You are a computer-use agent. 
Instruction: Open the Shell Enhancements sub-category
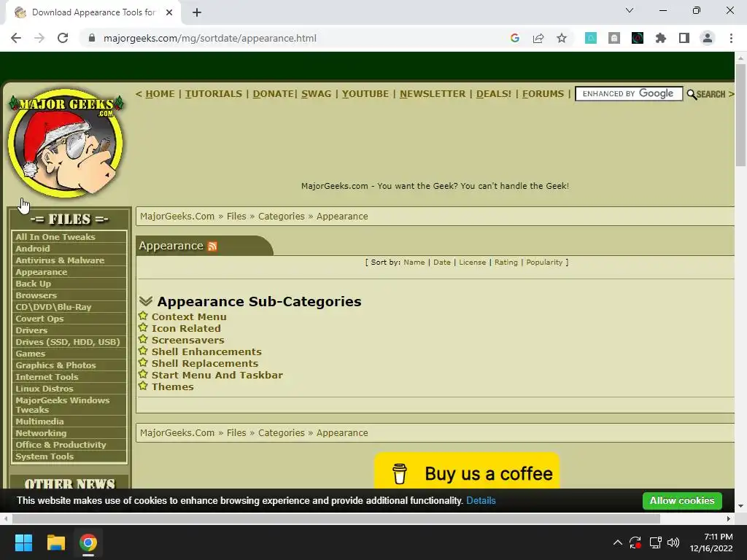click(206, 352)
